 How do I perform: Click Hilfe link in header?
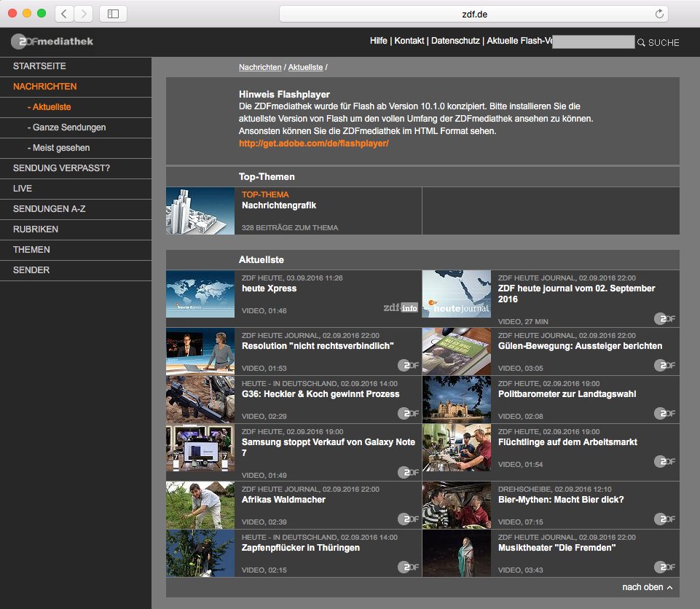pyautogui.click(x=379, y=41)
